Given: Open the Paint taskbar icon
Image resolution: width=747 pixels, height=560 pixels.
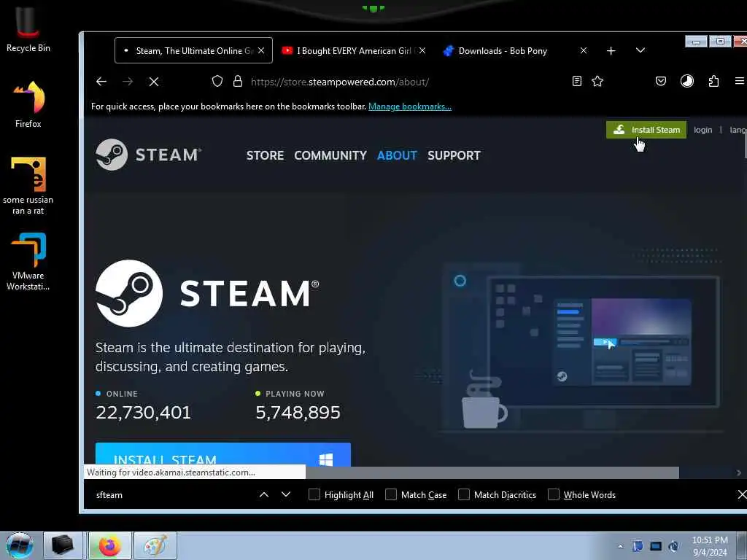Looking at the screenshot, I should coord(155,545).
